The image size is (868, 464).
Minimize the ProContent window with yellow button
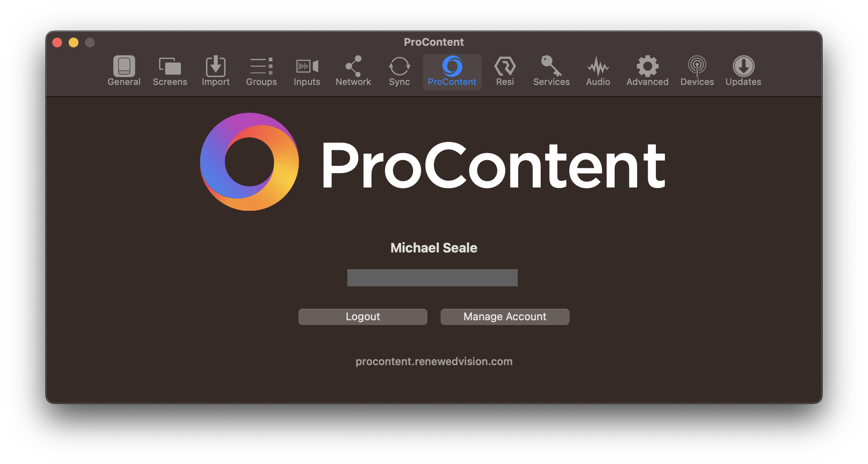point(74,42)
